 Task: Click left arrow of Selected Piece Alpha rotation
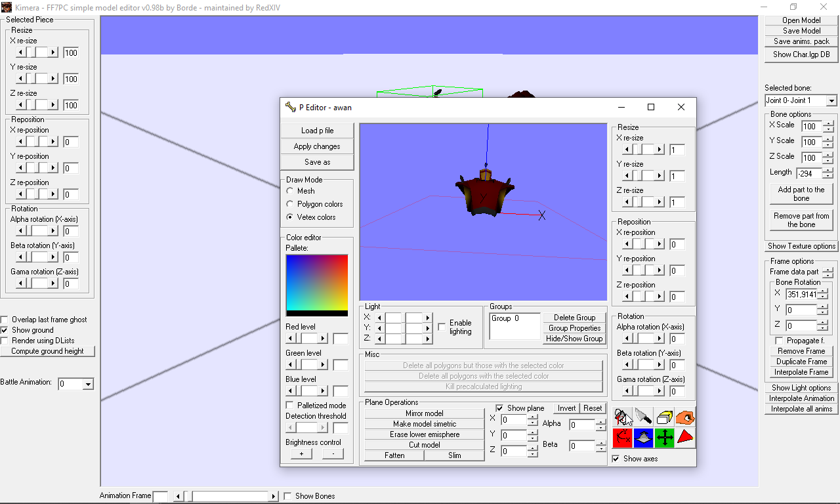21,231
